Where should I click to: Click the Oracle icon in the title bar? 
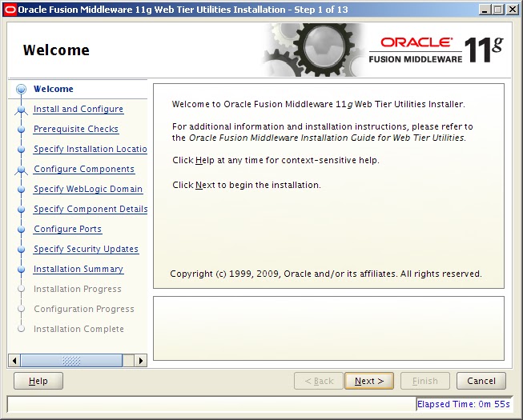(x=10, y=10)
